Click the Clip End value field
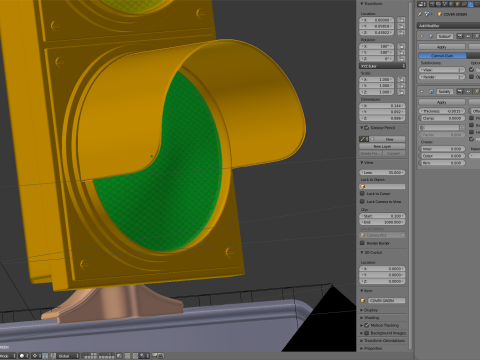The image size is (480, 360). [382, 222]
